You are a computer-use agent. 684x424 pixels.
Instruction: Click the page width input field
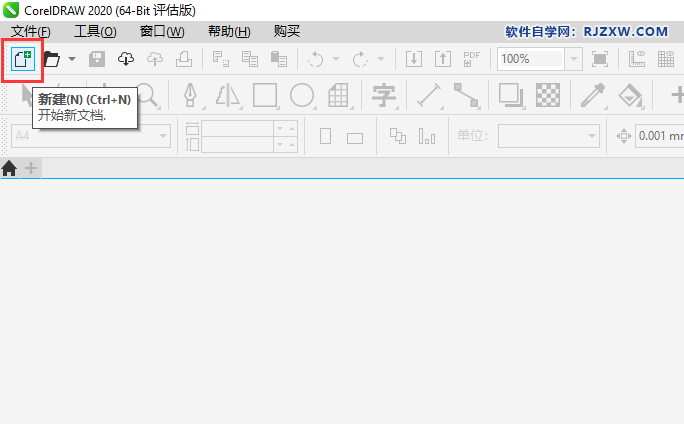click(237, 128)
